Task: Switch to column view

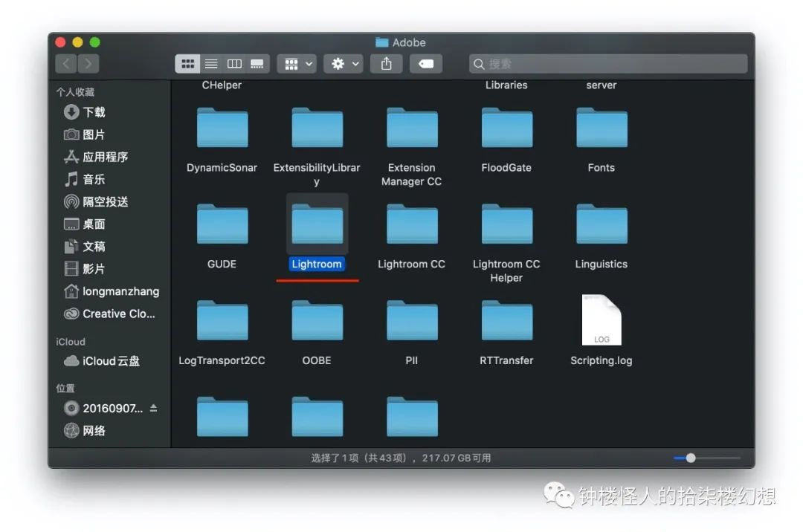Action: [x=234, y=64]
